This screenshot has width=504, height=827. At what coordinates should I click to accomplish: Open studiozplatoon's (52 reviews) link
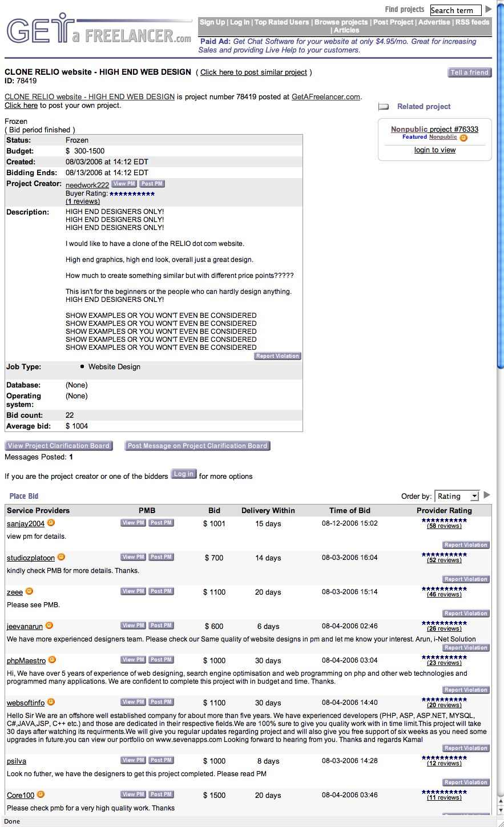click(444, 560)
